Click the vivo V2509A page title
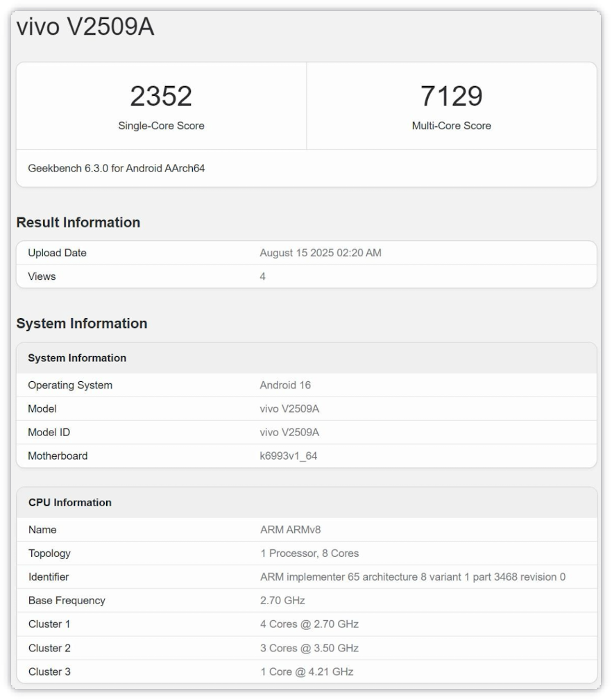Viewport: 612px width, 700px height. coord(85,28)
